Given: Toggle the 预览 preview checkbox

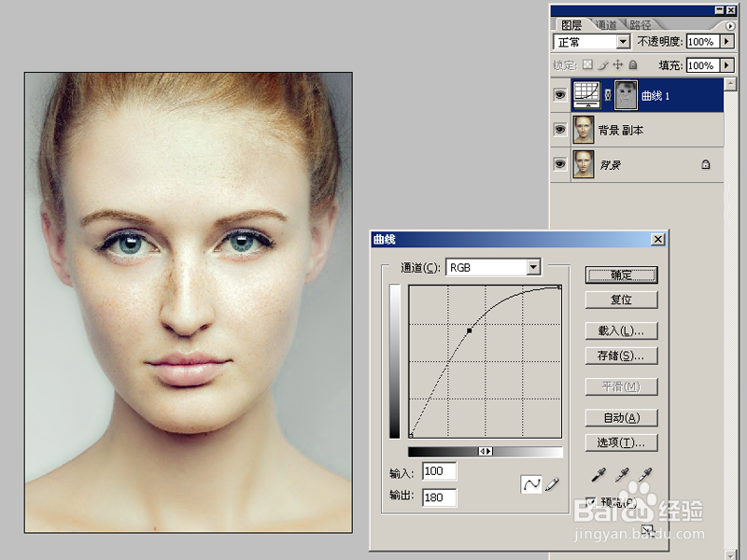Looking at the screenshot, I should (591, 501).
